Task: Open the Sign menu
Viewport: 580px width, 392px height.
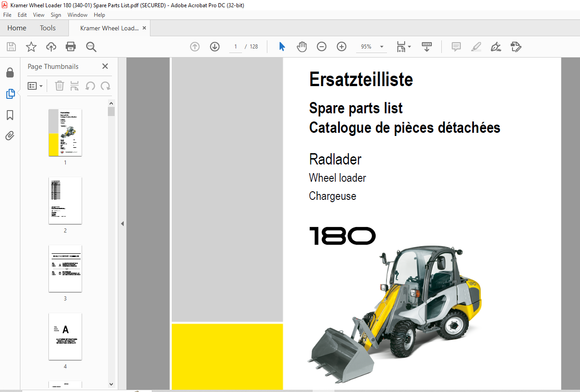Action: [x=56, y=15]
